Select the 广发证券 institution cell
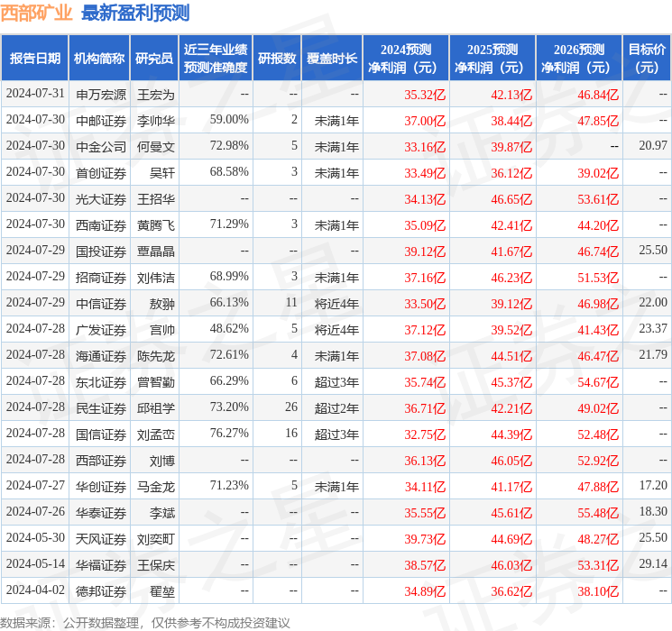The width and height of the screenshot is (672, 631). (x=101, y=330)
